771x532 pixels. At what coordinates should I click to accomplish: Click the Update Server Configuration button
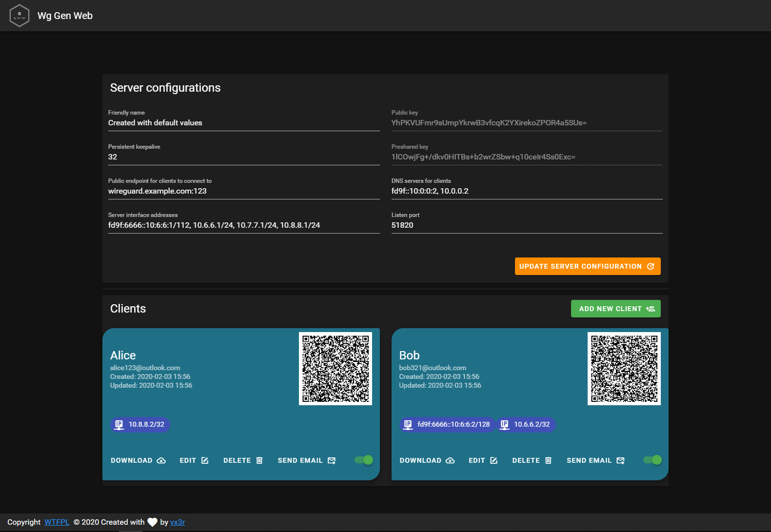(588, 266)
